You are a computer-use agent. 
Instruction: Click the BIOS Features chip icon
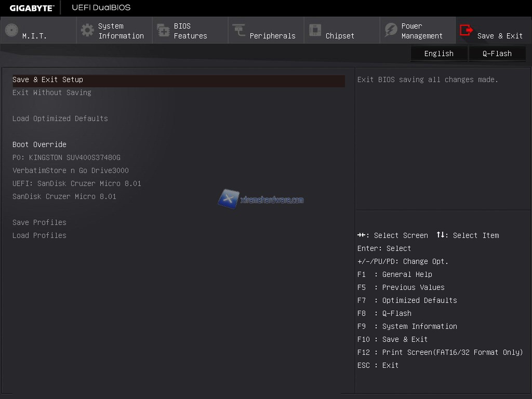click(163, 30)
